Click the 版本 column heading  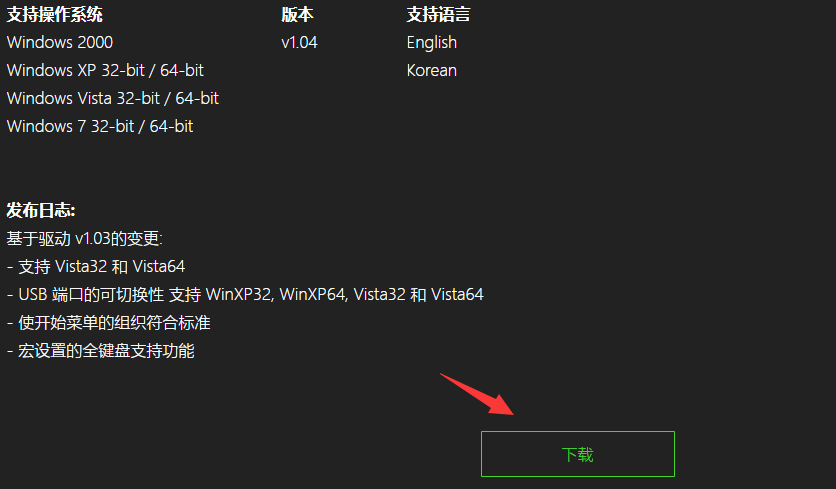point(297,14)
